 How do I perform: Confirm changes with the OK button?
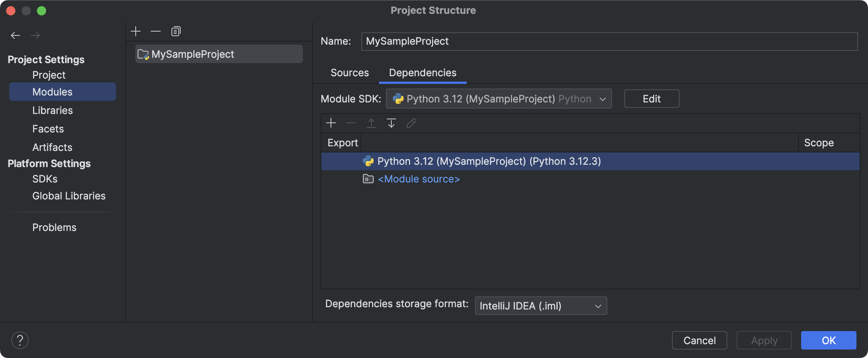point(828,340)
